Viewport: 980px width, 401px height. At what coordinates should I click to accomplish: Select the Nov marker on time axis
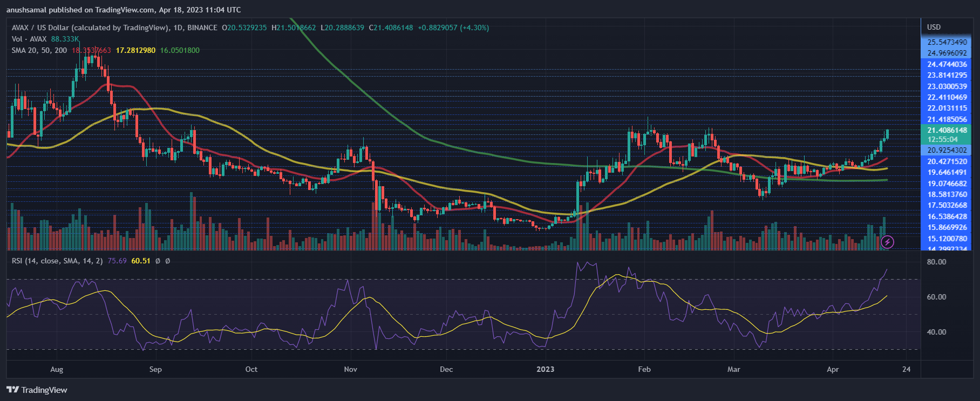[350, 369]
